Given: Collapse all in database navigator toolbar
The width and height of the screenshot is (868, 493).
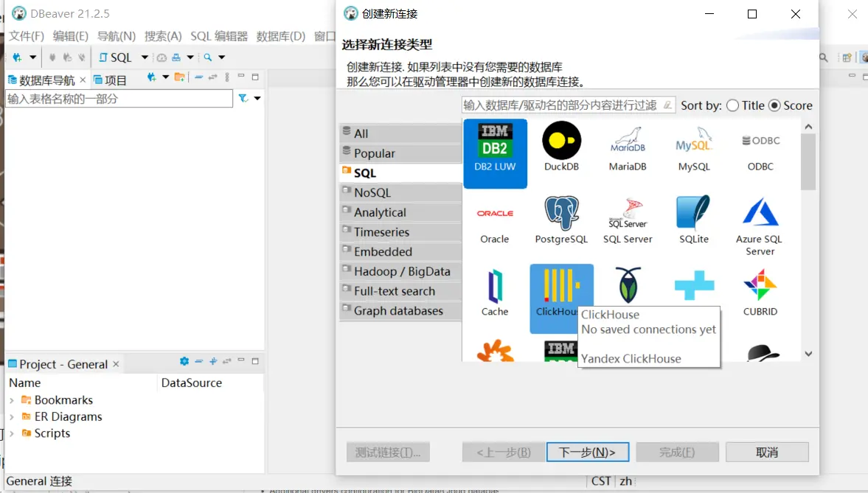Looking at the screenshot, I should tap(198, 77).
